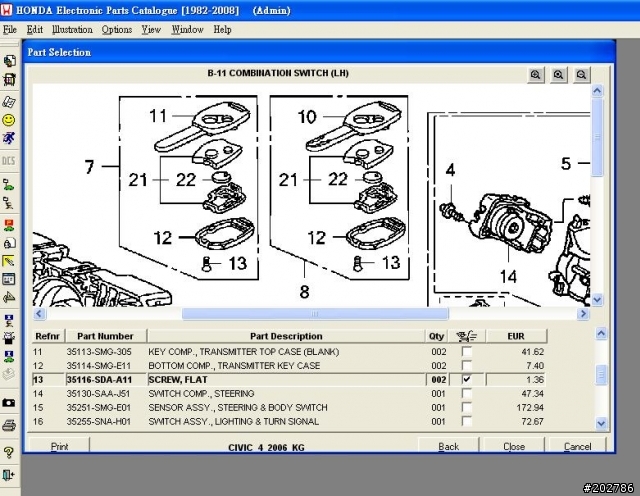Open the Options menu
640x496 pixels.
pyautogui.click(x=117, y=29)
